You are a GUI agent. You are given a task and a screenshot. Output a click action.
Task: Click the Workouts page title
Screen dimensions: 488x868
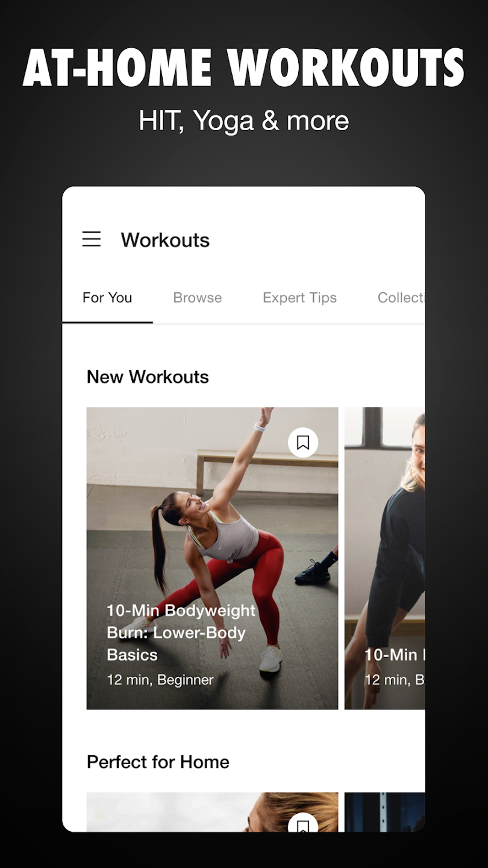click(x=165, y=240)
